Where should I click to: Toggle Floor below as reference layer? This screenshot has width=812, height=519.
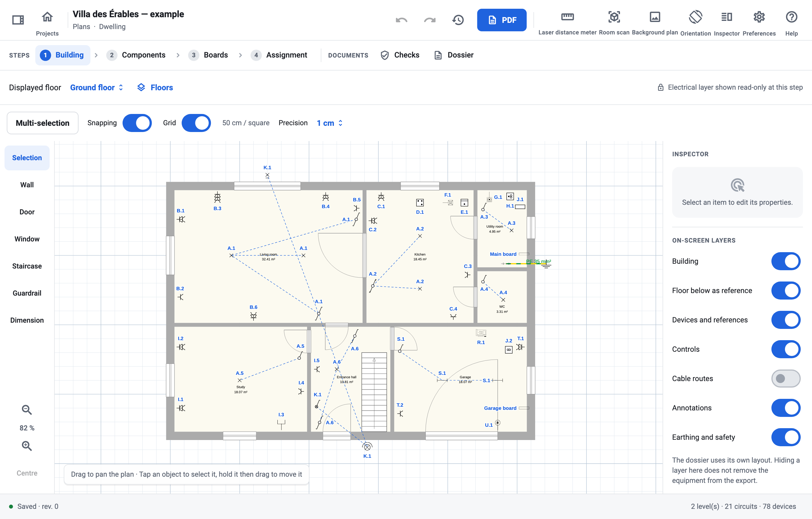tap(786, 291)
